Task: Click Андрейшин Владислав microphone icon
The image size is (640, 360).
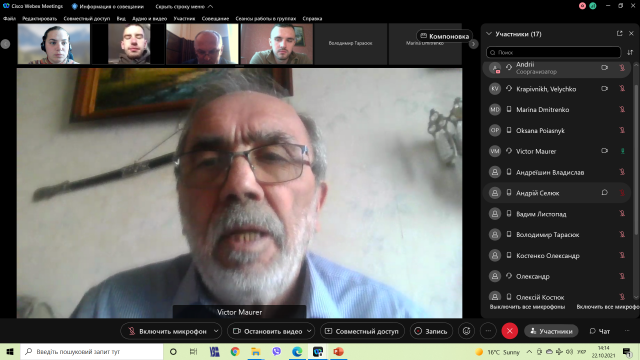Action: 622,172
